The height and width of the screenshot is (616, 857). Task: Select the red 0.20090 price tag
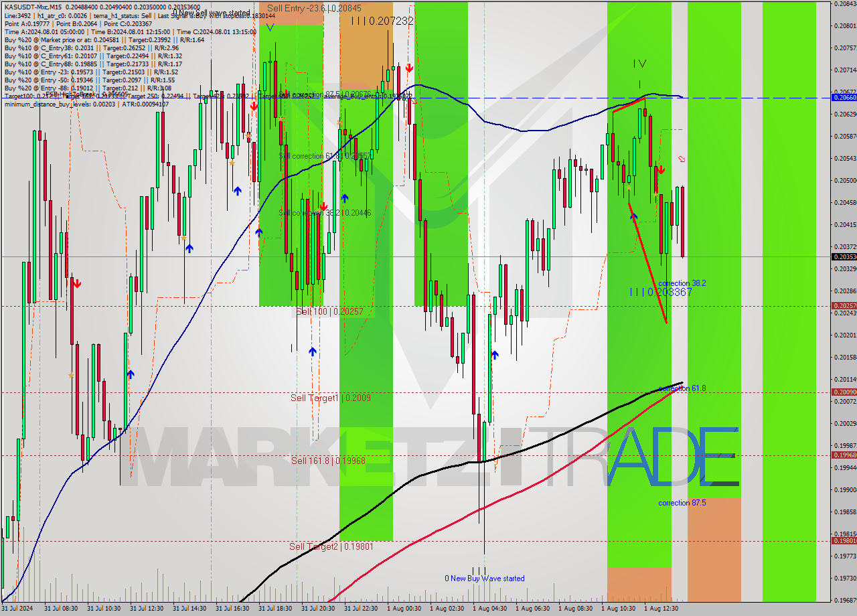[x=844, y=392]
